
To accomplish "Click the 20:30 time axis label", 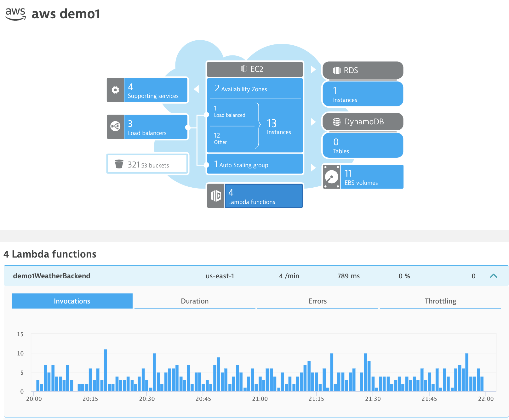I will coord(147,399).
